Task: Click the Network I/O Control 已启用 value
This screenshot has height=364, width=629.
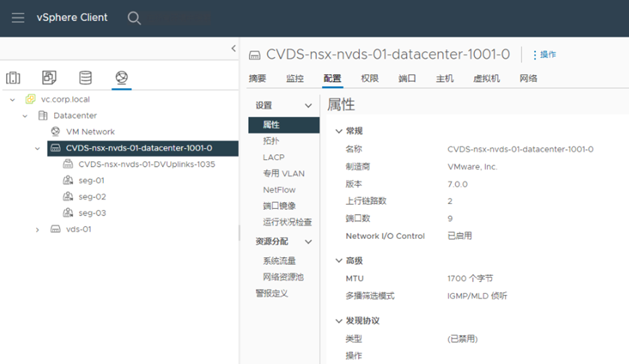Action: click(x=460, y=236)
